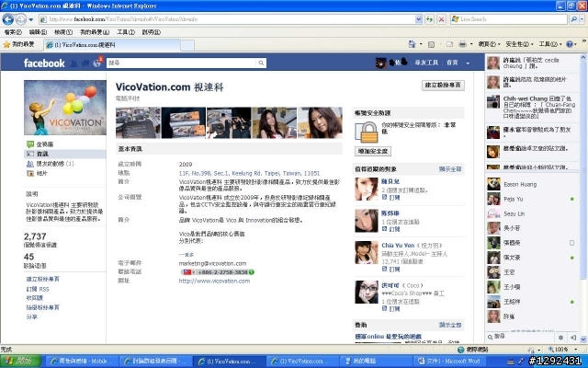The height and width of the screenshot is (368, 588).
Task: Open a new blank browser tab
Action: coord(187,45)
